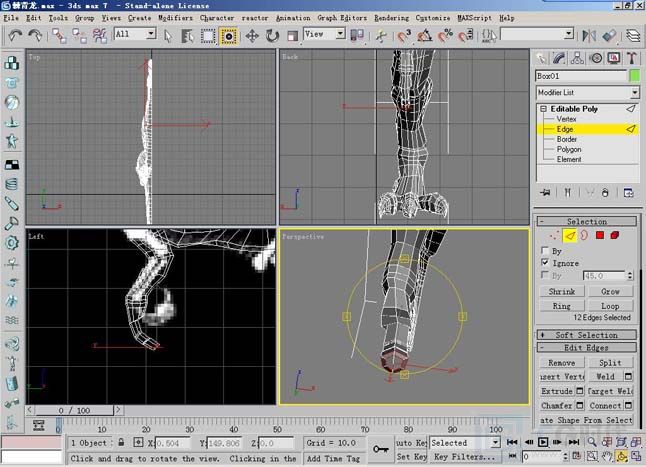Viewport: 646px width, 467px height.
Task: Enable the By Vertex checkbox
Action: click(545, 250)
